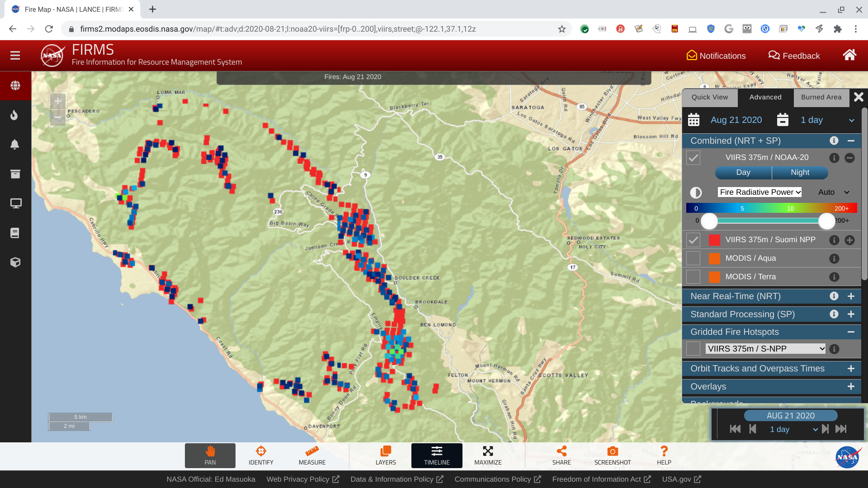Open the globe map icon in left sidebar

[x=15, y=85]
